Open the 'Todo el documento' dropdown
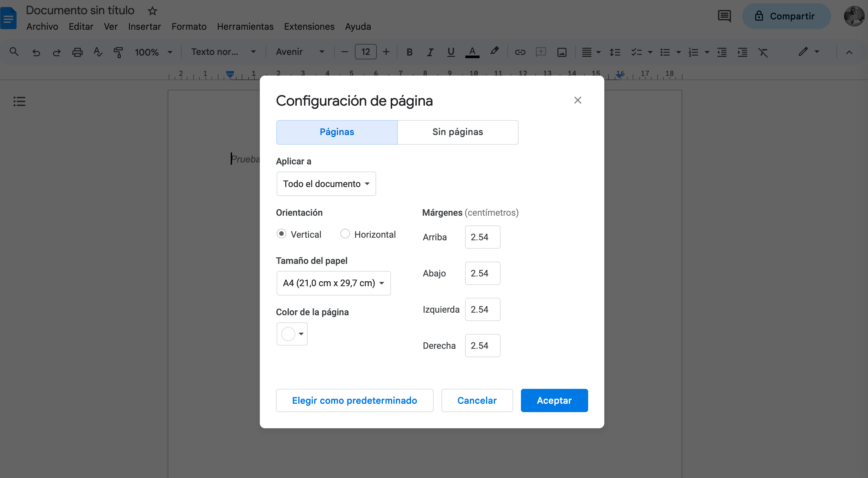 click(325, 183)
